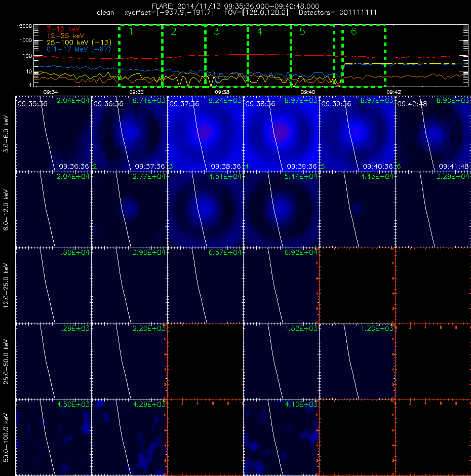Click the '6.0-12.0 keV' row label
The height and width of the screenshot is (476, 471).
coord(6,210)
